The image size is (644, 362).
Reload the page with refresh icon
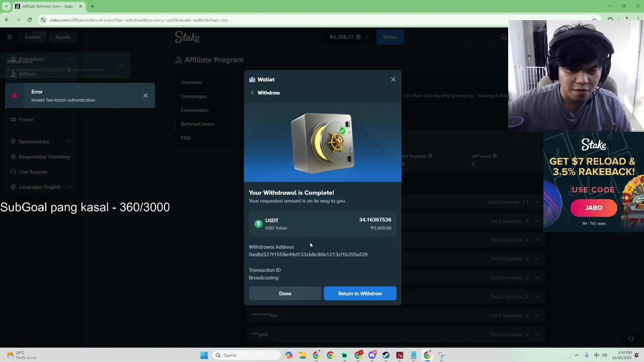(x=30, y=20)
